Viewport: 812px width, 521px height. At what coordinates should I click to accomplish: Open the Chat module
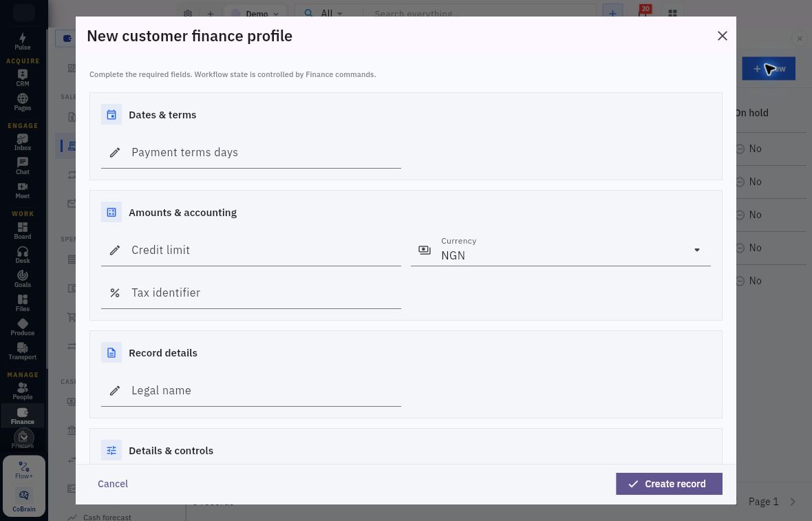tap(22, 167)
